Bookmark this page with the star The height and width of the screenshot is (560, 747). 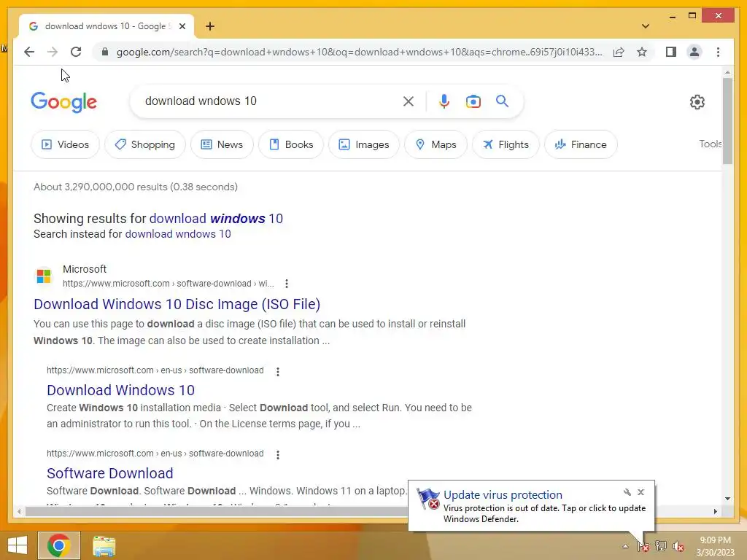642,52
